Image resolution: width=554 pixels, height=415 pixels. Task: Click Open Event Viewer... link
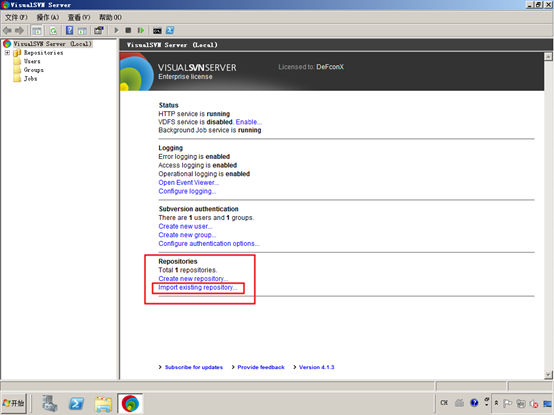(x=189, y=183)
